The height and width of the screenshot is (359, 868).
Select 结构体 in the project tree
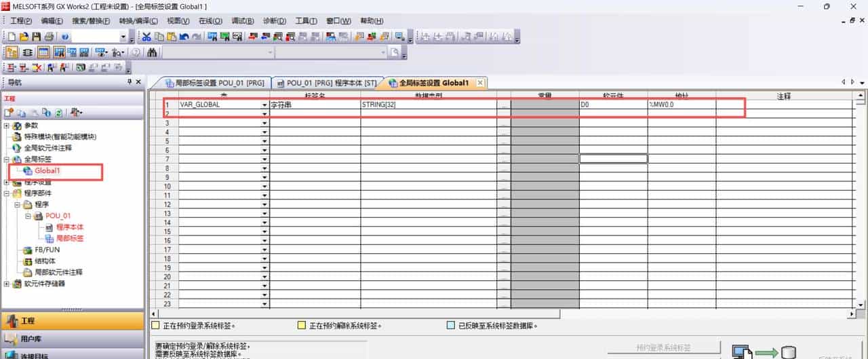[x=45, y=261]
